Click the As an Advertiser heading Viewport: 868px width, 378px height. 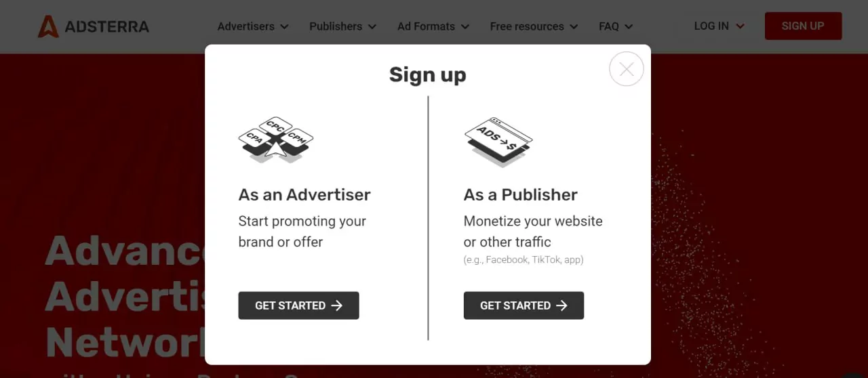tap(304, 194)
